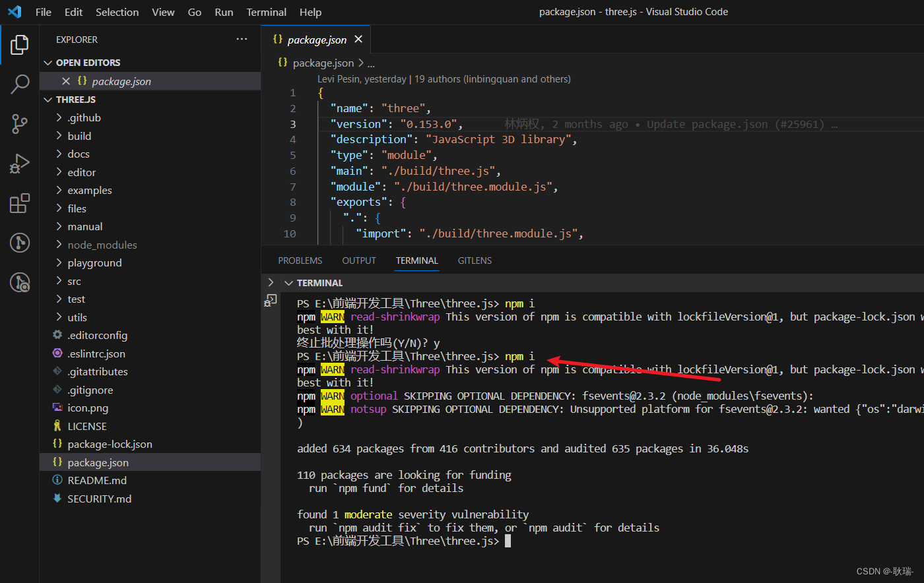Screen dimensions: 924x583
Task: Expand the editor folder
Action: (59, 172)
